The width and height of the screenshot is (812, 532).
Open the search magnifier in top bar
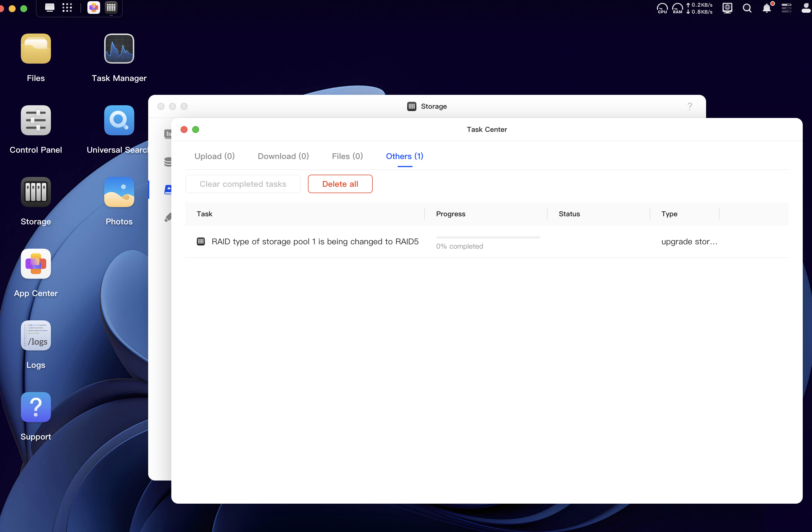click(x=747, y=8)
